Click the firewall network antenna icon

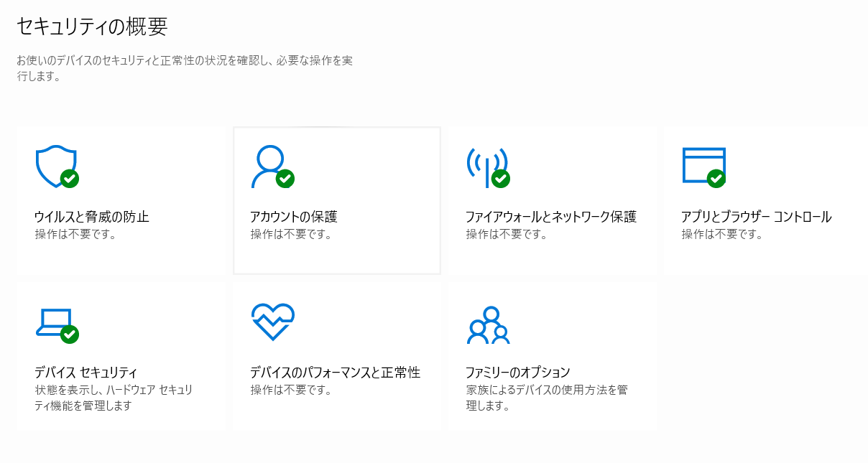(x=484, y=166)
